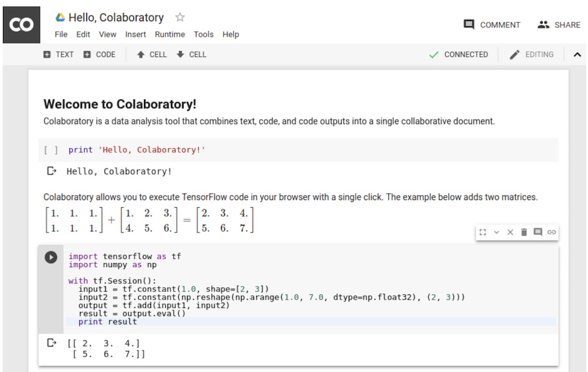Click the output icon beside Hello, Colaboratory!

(51, 171)
